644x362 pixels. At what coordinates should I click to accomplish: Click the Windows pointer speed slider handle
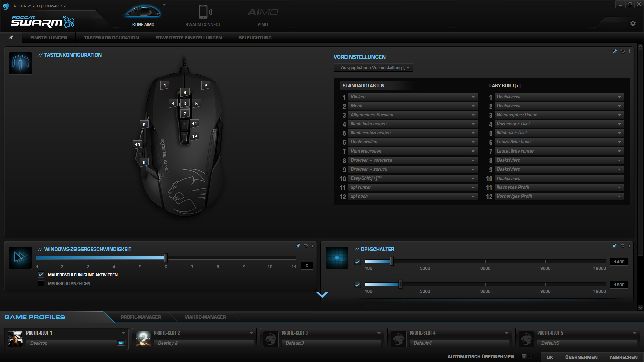(166, 258)
